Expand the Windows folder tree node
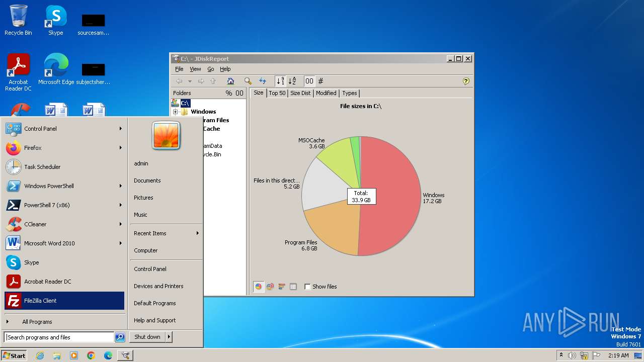The image size is (644, 362). tap(175, 112)
